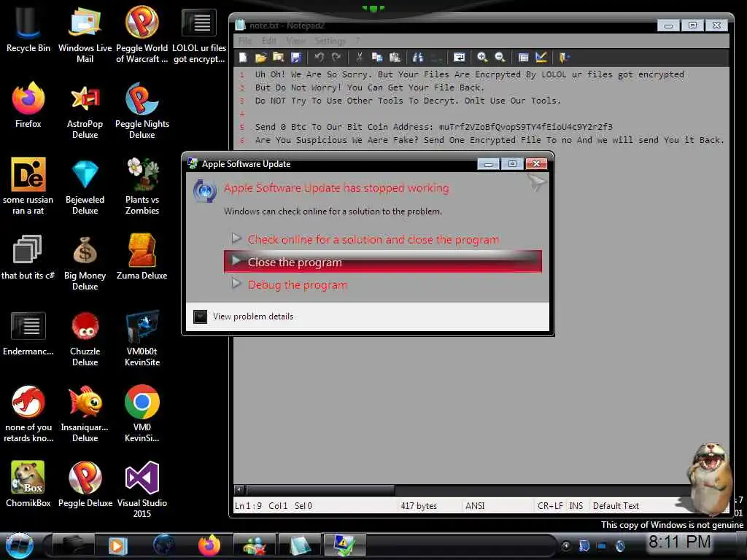Click the Paste clipboard icon in Notepad2
This screenshot has height=560, width=747.
pyautogui.click(x=395, y=58)
